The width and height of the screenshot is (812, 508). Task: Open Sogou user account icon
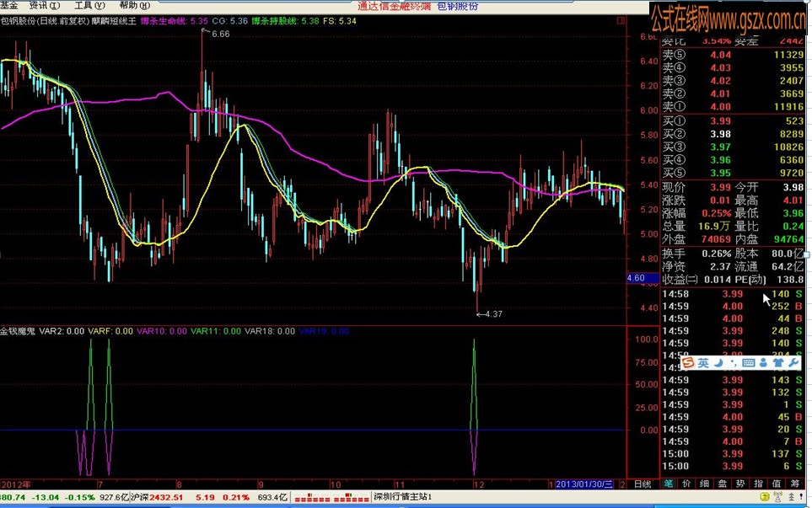click(763, 362)
